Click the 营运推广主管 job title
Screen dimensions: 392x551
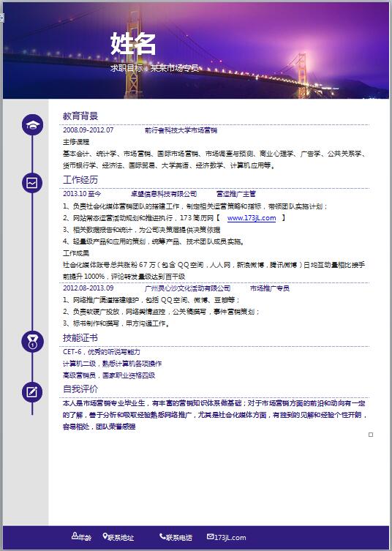coord(236,194)
